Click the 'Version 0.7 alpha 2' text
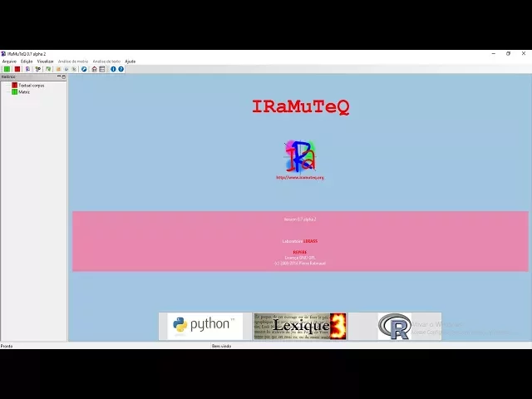 300,219
